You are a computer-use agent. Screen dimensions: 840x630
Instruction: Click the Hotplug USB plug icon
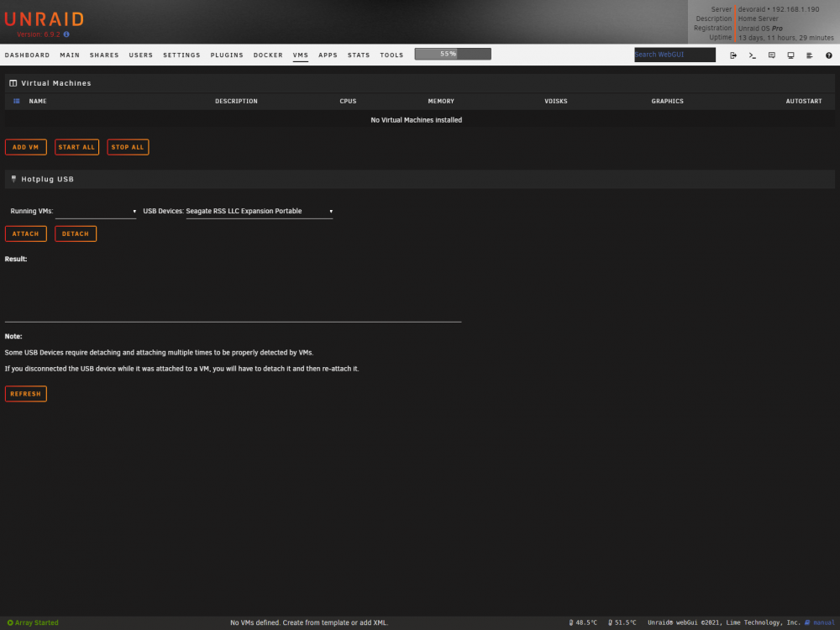click(x=14, y=179)
